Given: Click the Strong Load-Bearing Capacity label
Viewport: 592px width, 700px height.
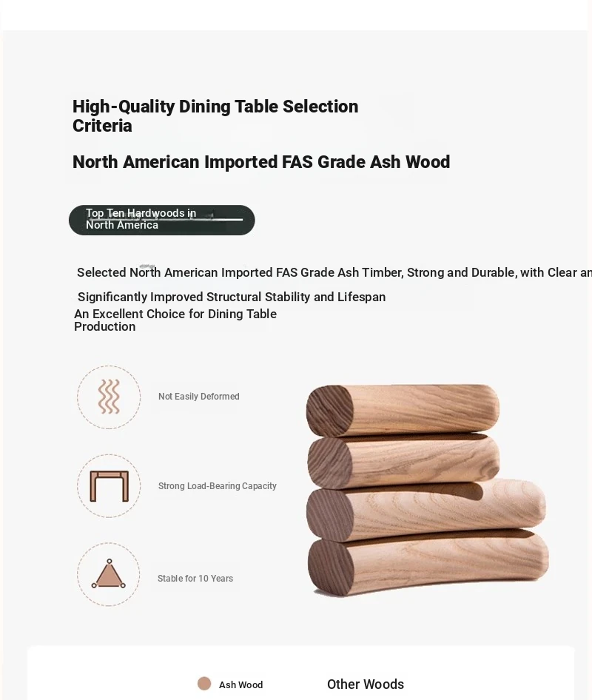Looking at the screenshot, I should click(x=218, y=486).
